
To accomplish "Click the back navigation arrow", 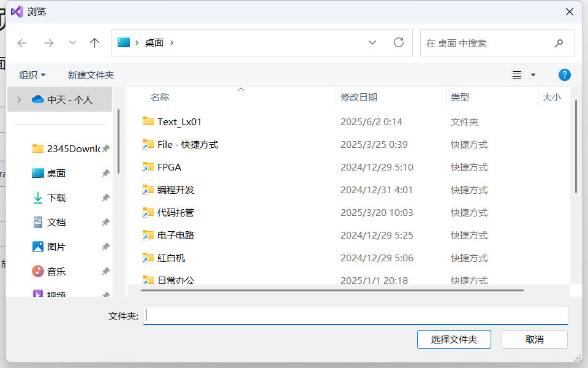I will [22, 42].
